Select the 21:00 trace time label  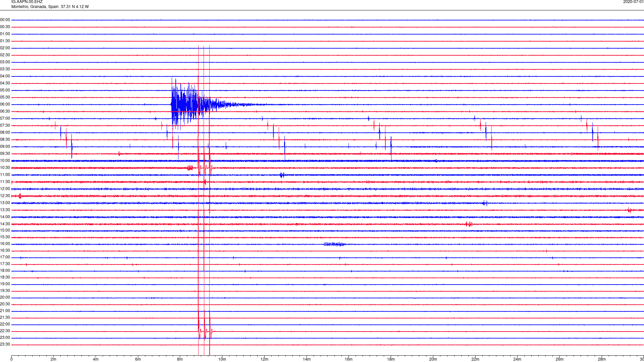5,311
